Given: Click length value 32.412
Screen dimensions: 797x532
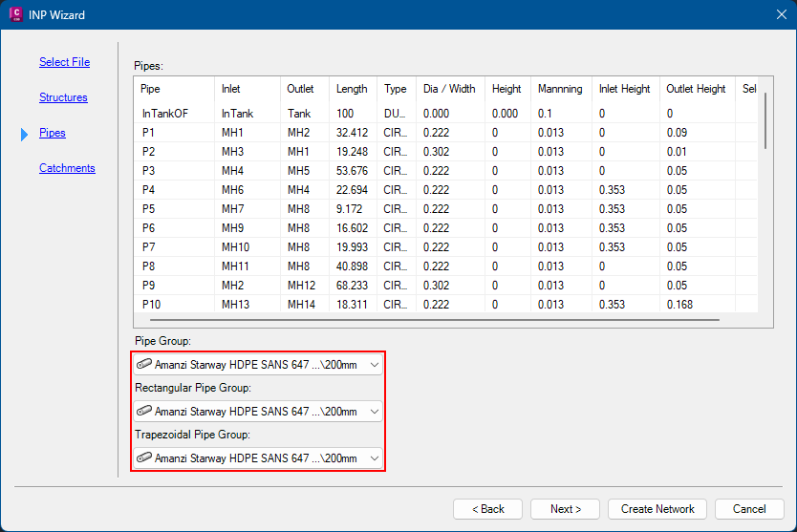Looking at the screenshot, I should (x=352, y=133).
